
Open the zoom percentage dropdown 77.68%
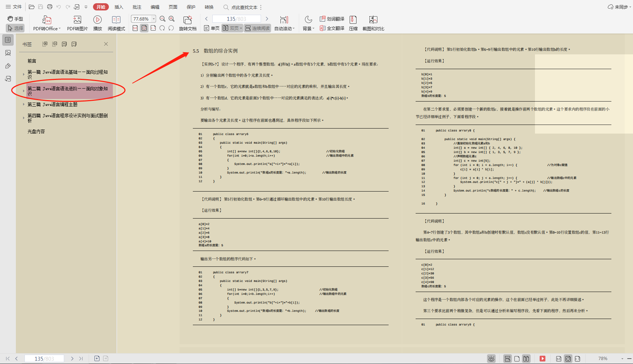click(x=154, y=19)
